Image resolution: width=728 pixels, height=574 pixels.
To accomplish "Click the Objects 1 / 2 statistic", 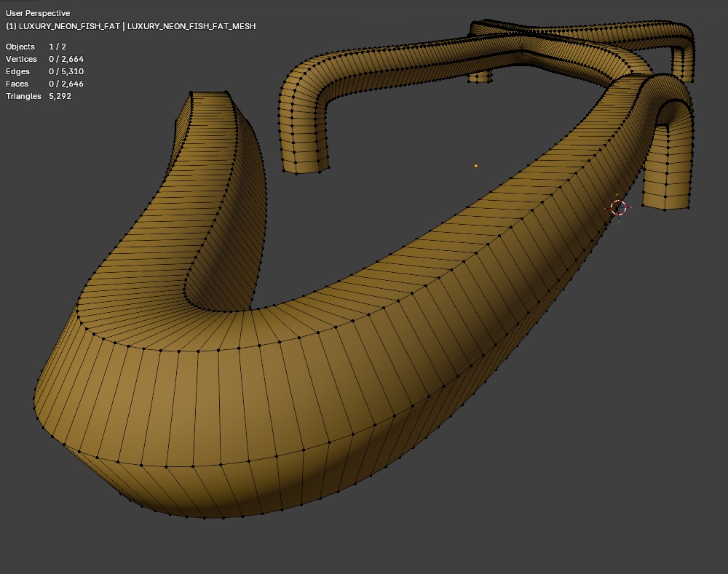I will click(36, 47).
